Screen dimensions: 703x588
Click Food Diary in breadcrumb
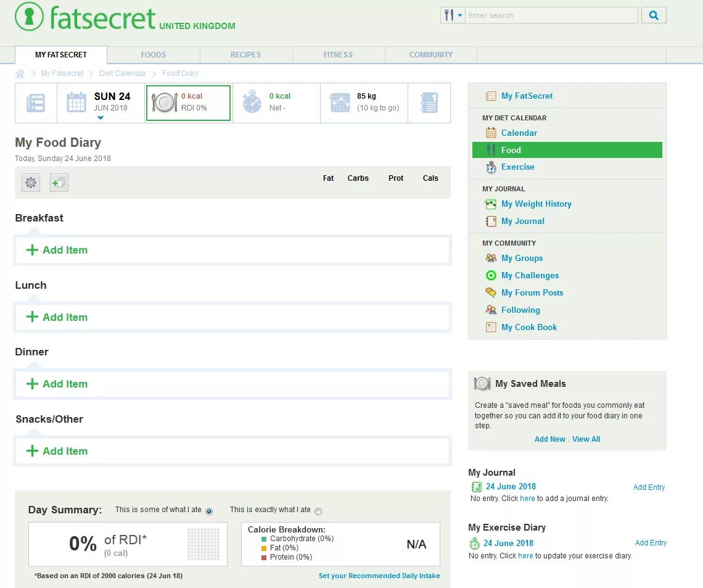tap(180, 73)
